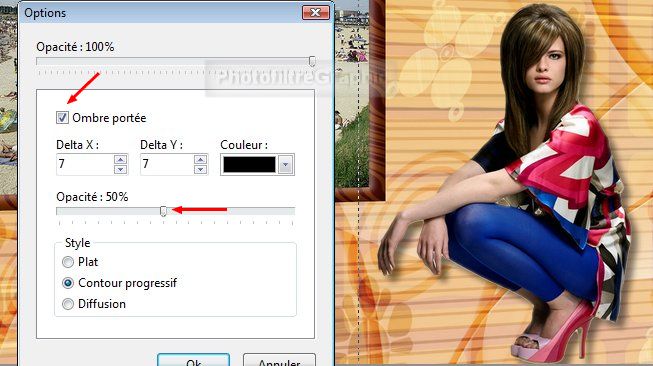653x366 pixels.
Task: Click the Delta X input field
Action: tap(85, 164)
